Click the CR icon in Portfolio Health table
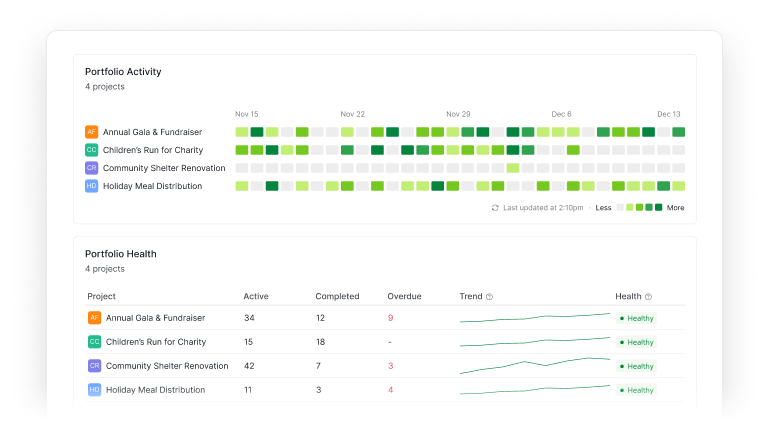This screenshot has width=768, height=424. tap(95, 366)
